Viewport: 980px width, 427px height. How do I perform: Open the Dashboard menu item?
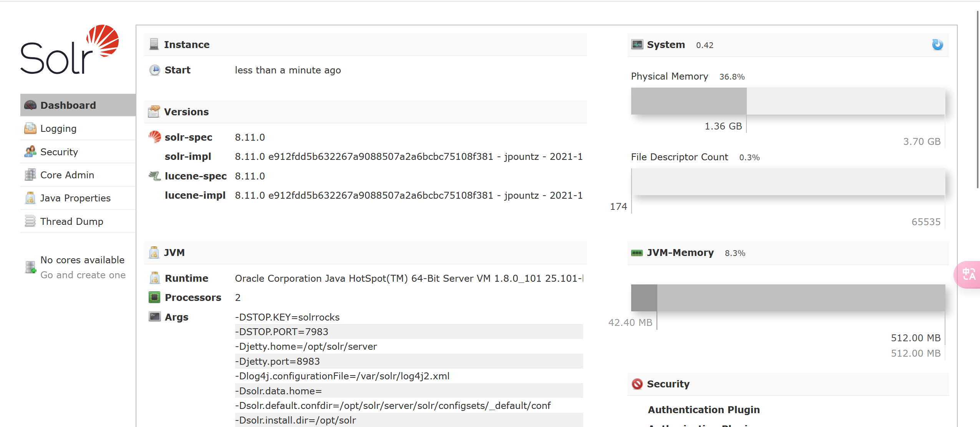(x=68, y=105)
